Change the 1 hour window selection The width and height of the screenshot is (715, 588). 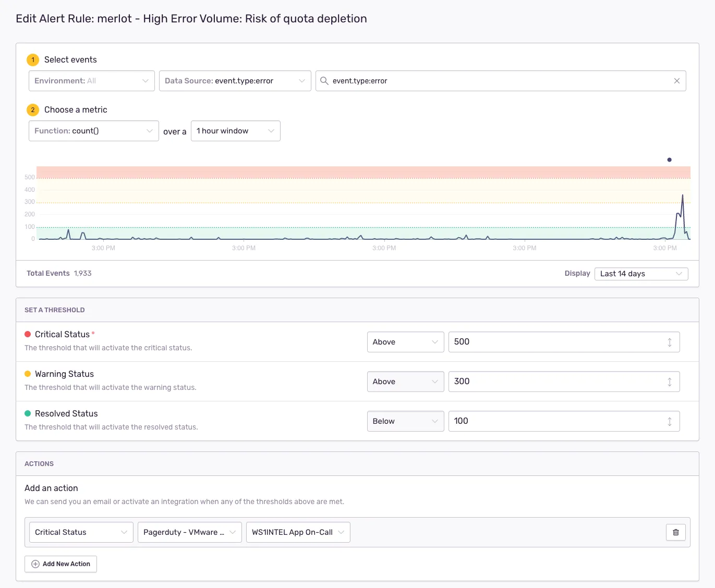235,131
